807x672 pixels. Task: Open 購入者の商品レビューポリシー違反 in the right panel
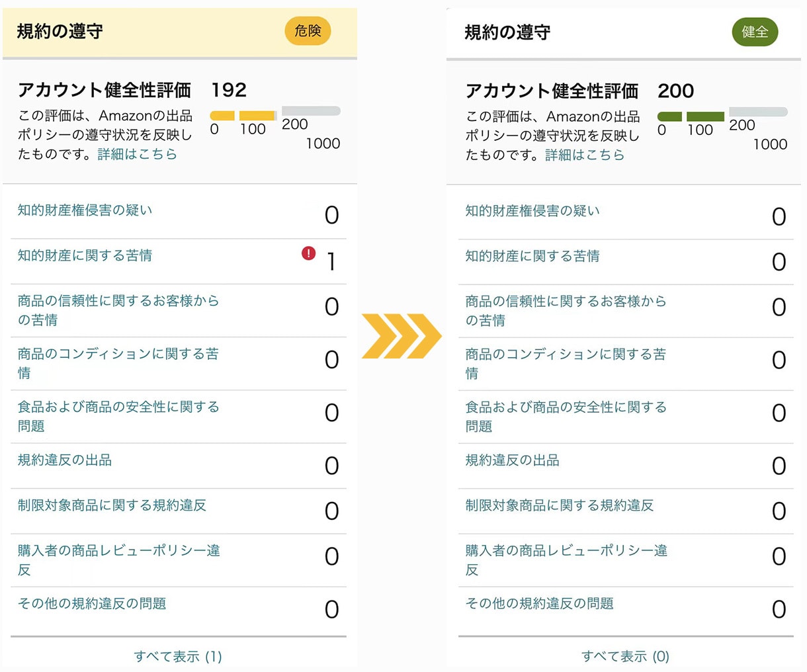click(566, 560)
